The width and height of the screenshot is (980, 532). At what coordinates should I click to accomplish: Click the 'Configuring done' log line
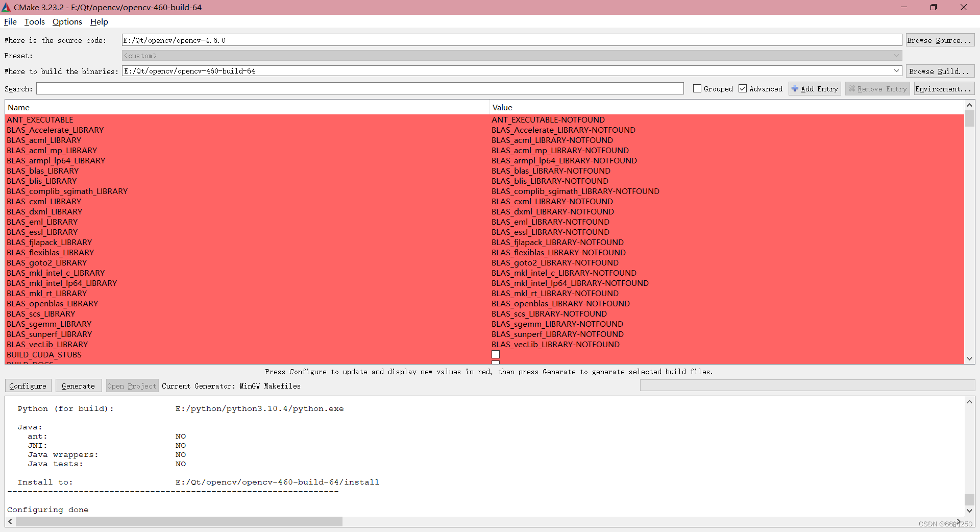[x=48, y=510]
